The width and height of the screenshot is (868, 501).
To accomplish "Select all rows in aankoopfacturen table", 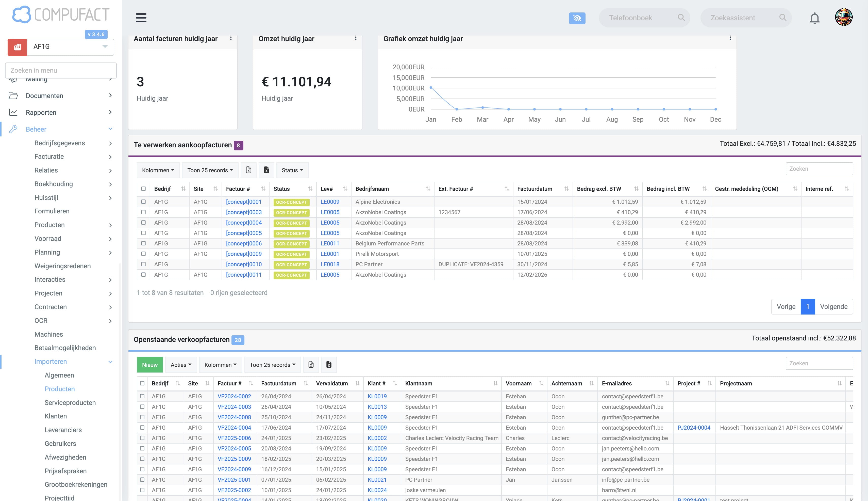I will (x=143, y=189).
